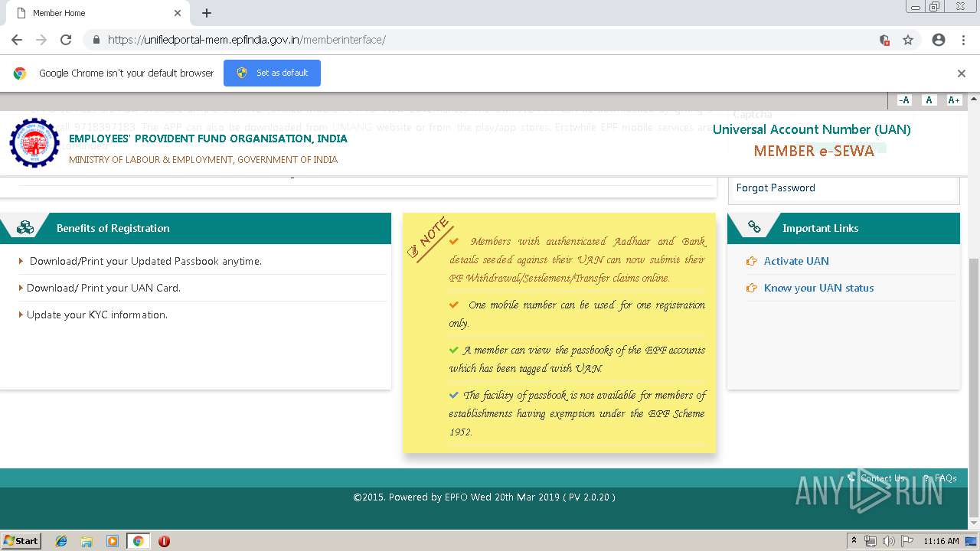Click hand pointer icon beside Know your UAN status
Screen dimensions: 980x551
(x=751, y=288)
